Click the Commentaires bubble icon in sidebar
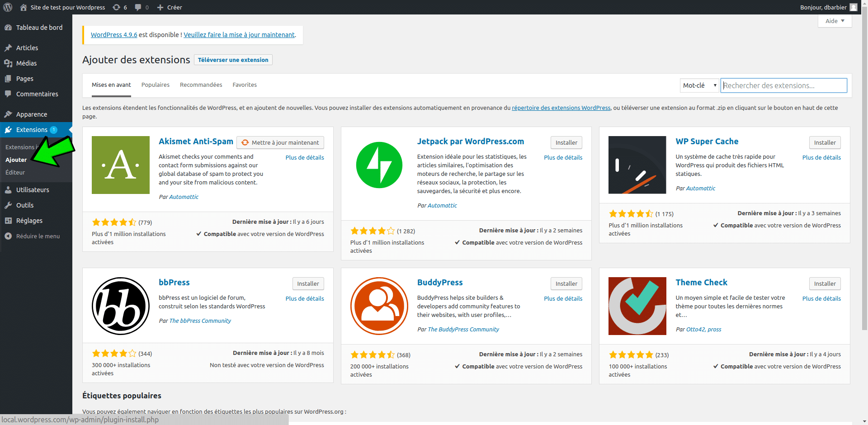868x425 pixels. (x=8, y=94)
